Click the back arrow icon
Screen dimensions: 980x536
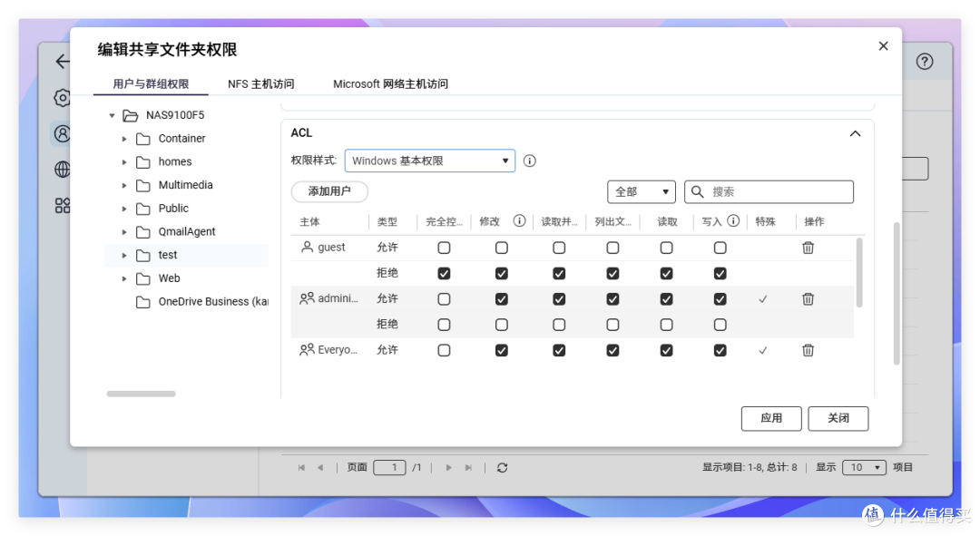pyautogui.click(x=63, y=62)
